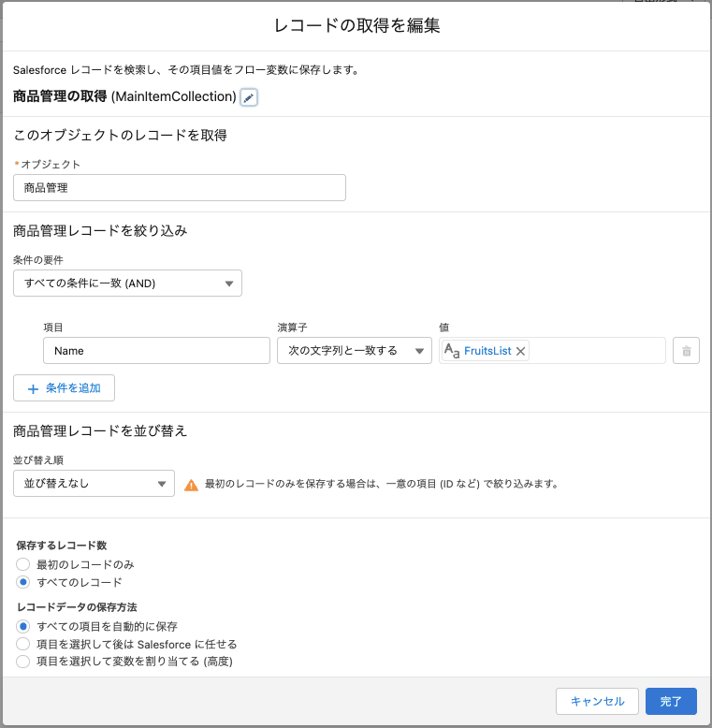The height and width of the screenshot is (728, 712).
Task: Click the 完了 button
Action: 671,701
